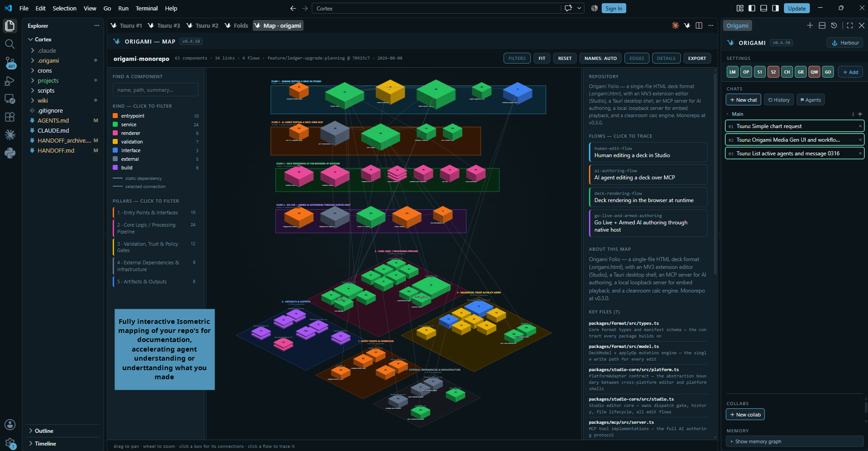Click the FIT button
Screen dimensions: 868x451
[x=542, y=58]
